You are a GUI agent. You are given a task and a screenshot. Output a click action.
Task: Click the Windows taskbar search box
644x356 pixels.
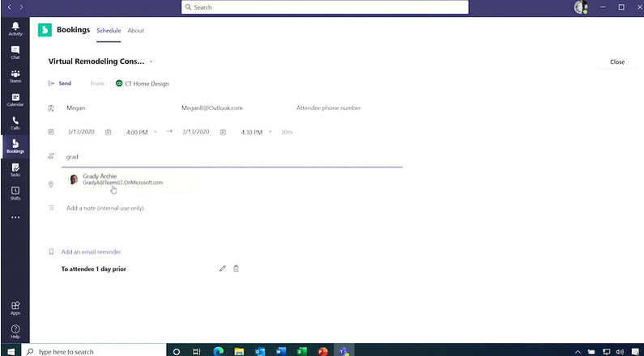click(94, 351)
